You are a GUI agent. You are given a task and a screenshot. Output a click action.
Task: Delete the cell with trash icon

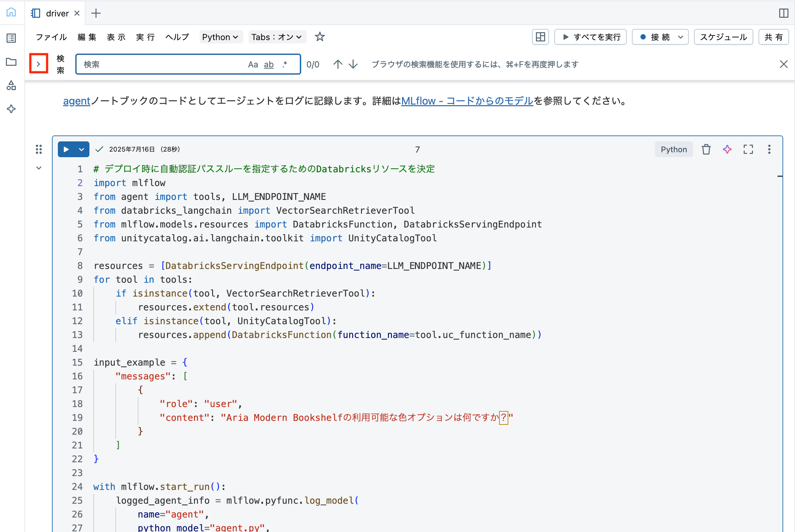pos(706,149)
